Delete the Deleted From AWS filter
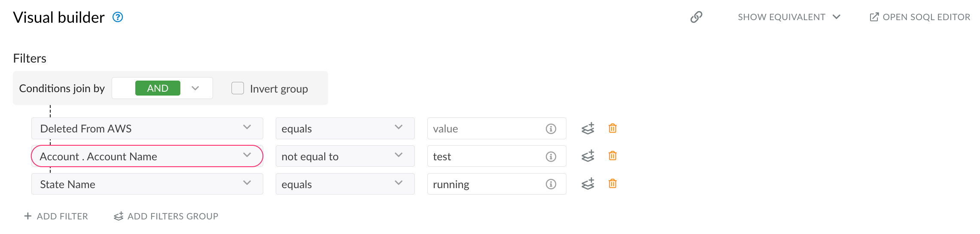This screenshot has height=234, width=980. (x=612, y=128)
